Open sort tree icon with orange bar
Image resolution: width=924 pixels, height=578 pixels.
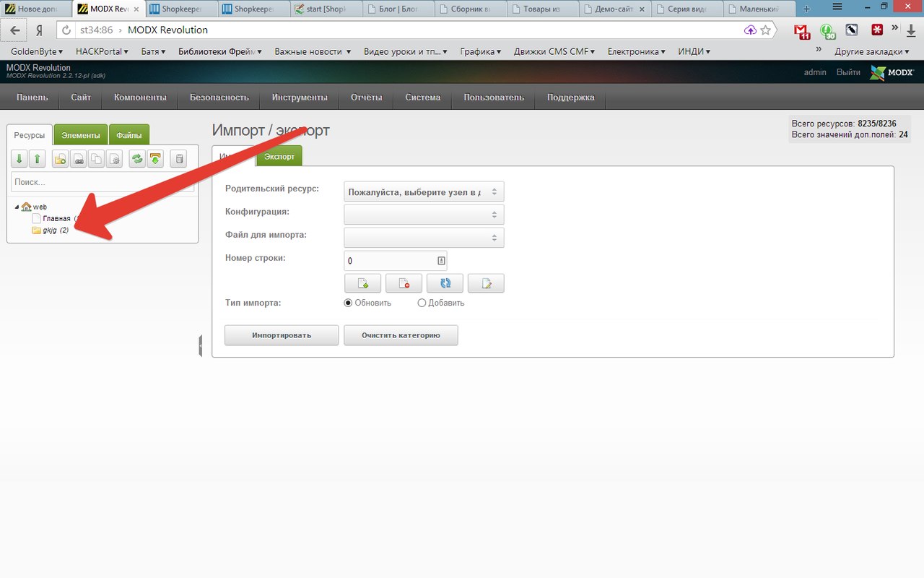pos(155,158)
